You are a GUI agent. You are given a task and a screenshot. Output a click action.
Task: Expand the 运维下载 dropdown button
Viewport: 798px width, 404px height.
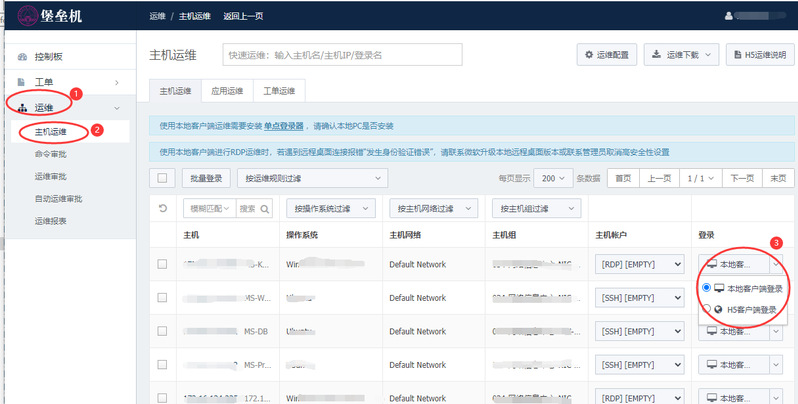click(x=681, y=55)
